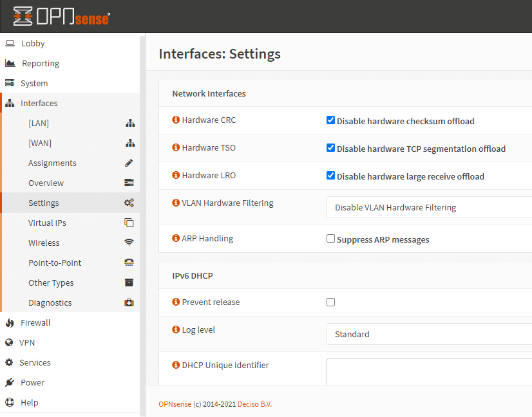The width and height of the screenshot is (532, 417).
Task: Check the Prevent release checkbox
Action: (x=330, y=302)
